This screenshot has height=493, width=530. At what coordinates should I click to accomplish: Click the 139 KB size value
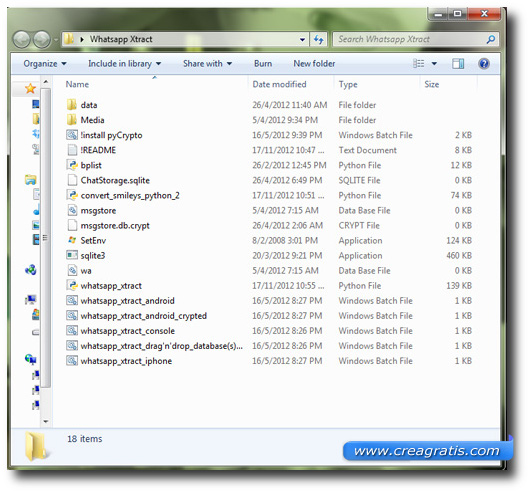(x=459, y=286)
